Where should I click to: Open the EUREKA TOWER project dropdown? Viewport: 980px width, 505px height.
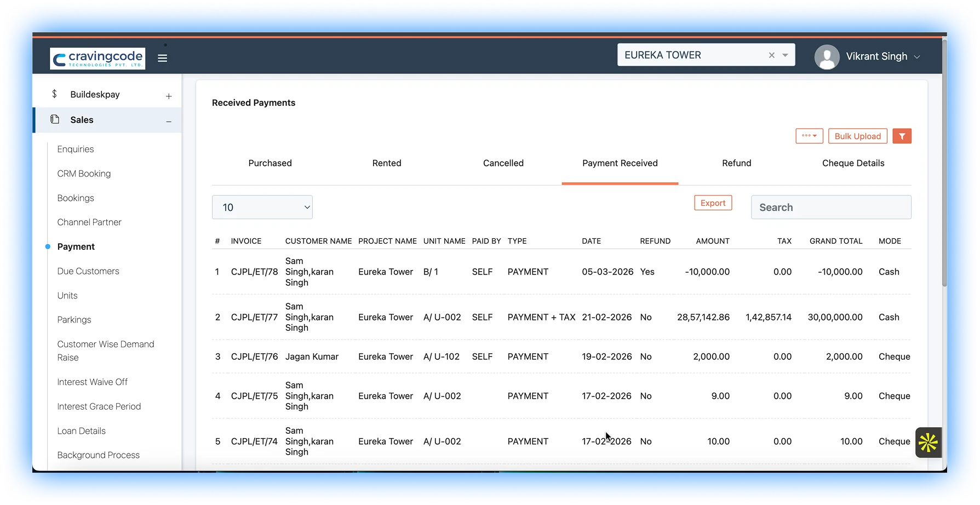pos(785,55)
